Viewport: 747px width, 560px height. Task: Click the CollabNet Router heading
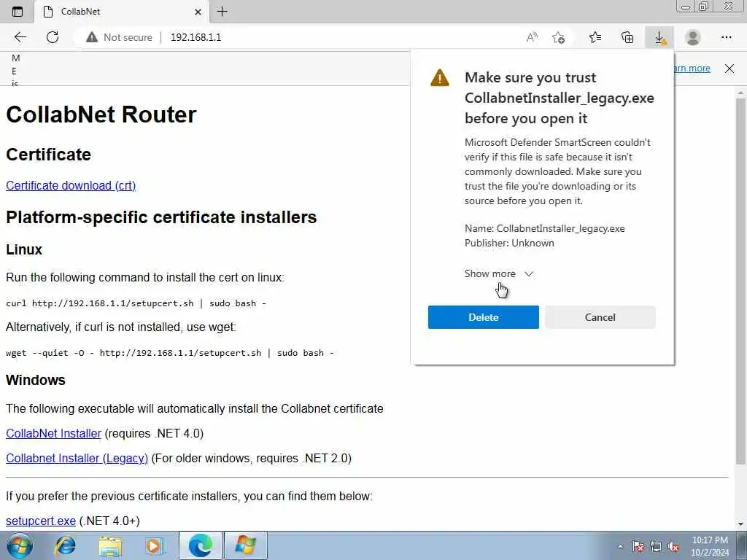click(x=101, y=114)
